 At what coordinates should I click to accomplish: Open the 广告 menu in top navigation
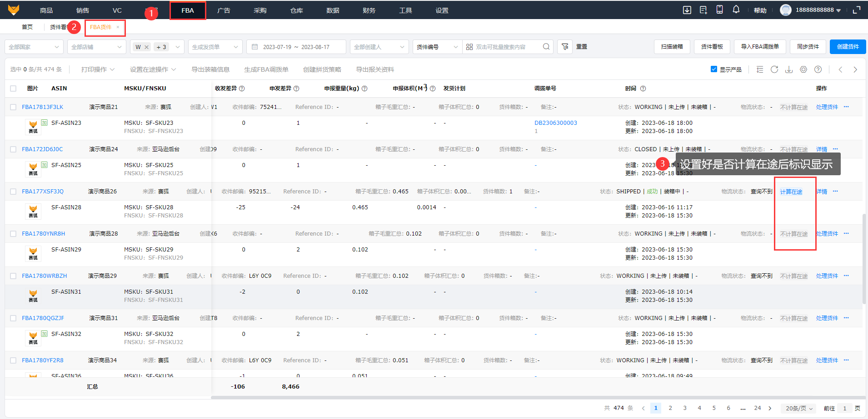[x=224, y=10]
